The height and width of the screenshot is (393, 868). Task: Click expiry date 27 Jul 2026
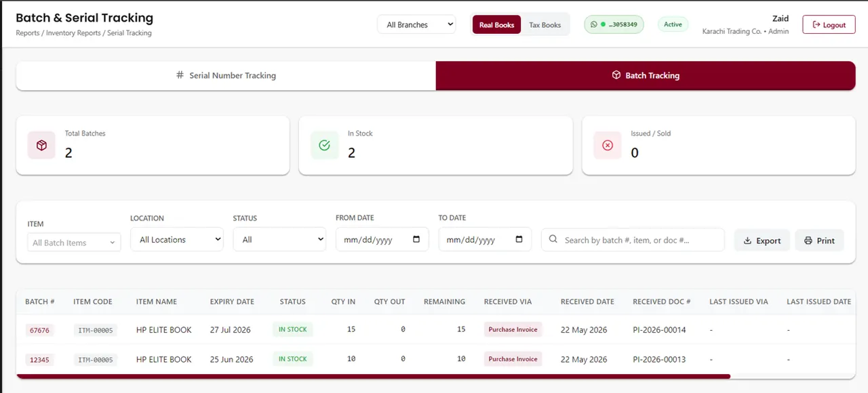pyautogui.click(x=231, y=330)
